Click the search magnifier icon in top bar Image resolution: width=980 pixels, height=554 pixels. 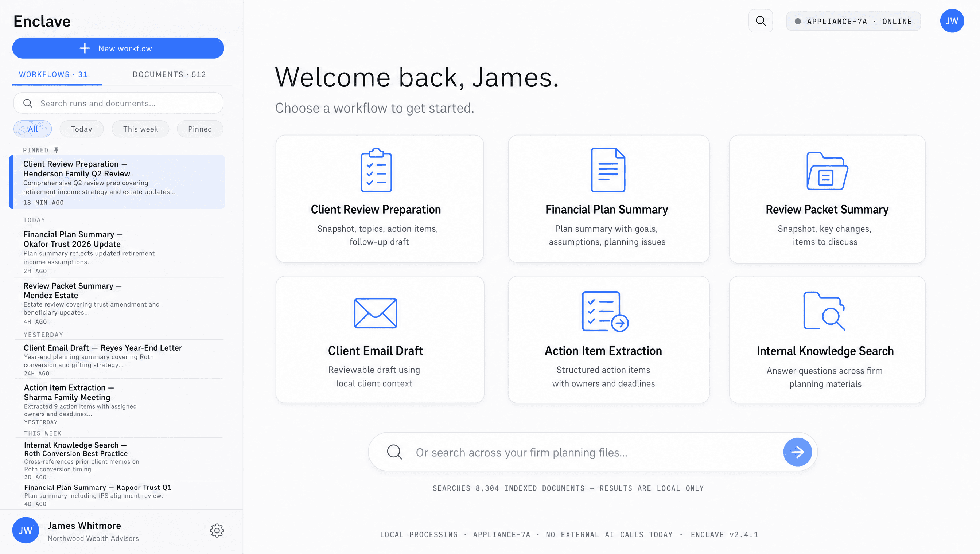761,21
